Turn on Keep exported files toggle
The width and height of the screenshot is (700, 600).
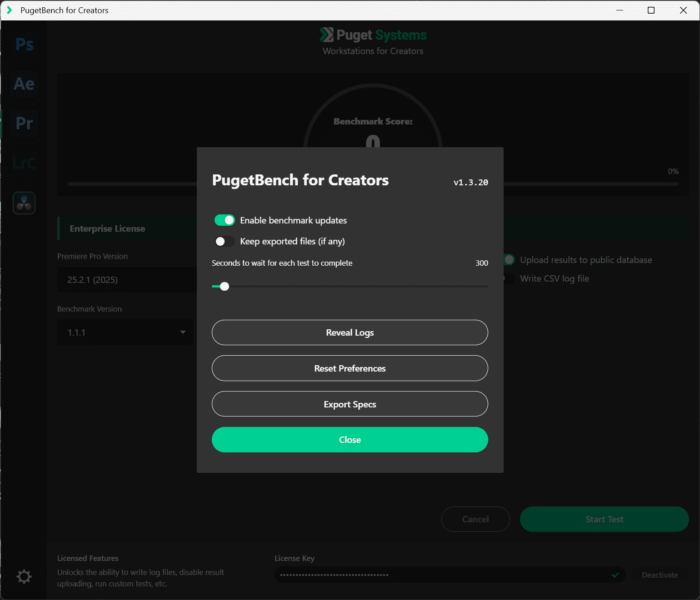[225, 241]
